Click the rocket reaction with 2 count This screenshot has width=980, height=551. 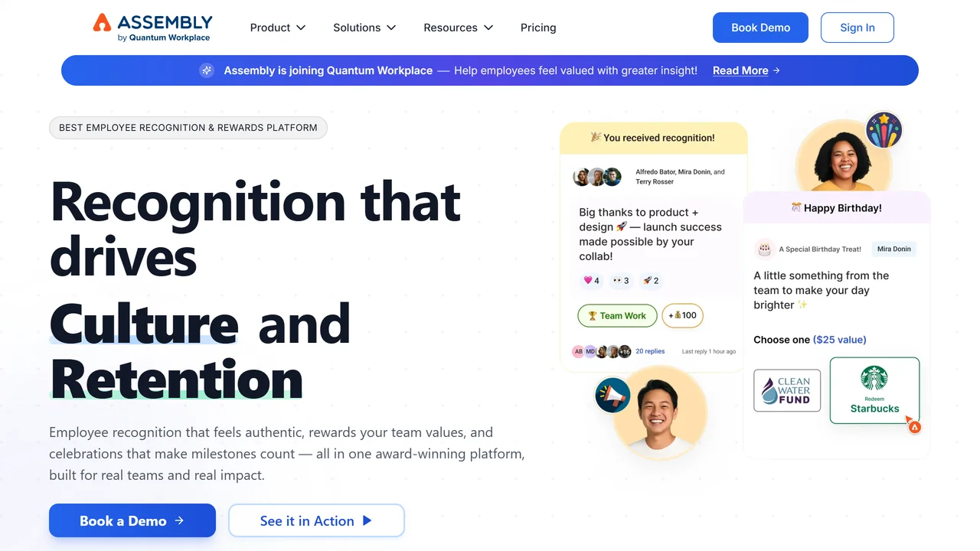pyautogui.click(x=651, y=280)
